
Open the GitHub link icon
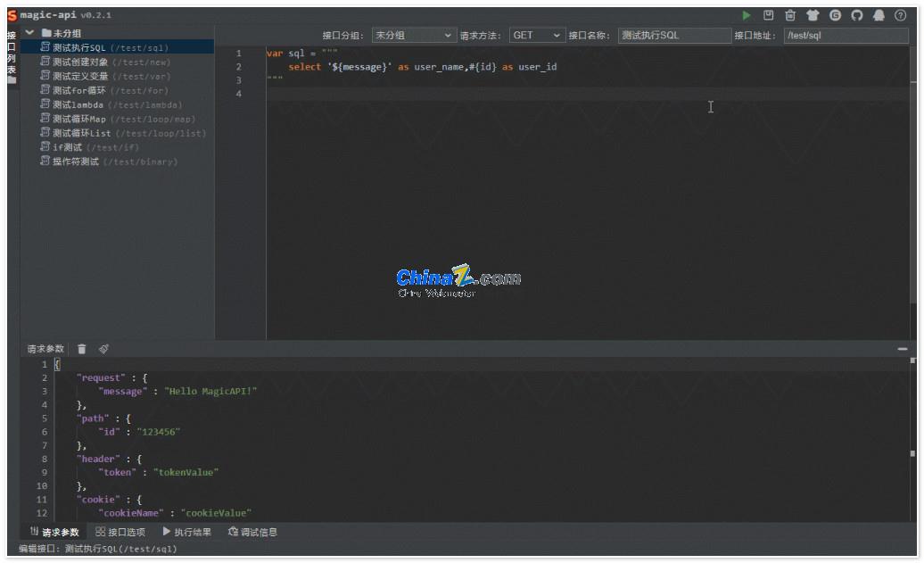[857, 15]
